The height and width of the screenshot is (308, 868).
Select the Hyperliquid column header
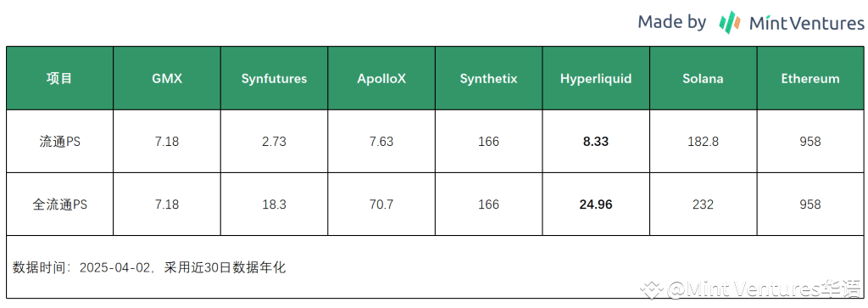(596, 78)
